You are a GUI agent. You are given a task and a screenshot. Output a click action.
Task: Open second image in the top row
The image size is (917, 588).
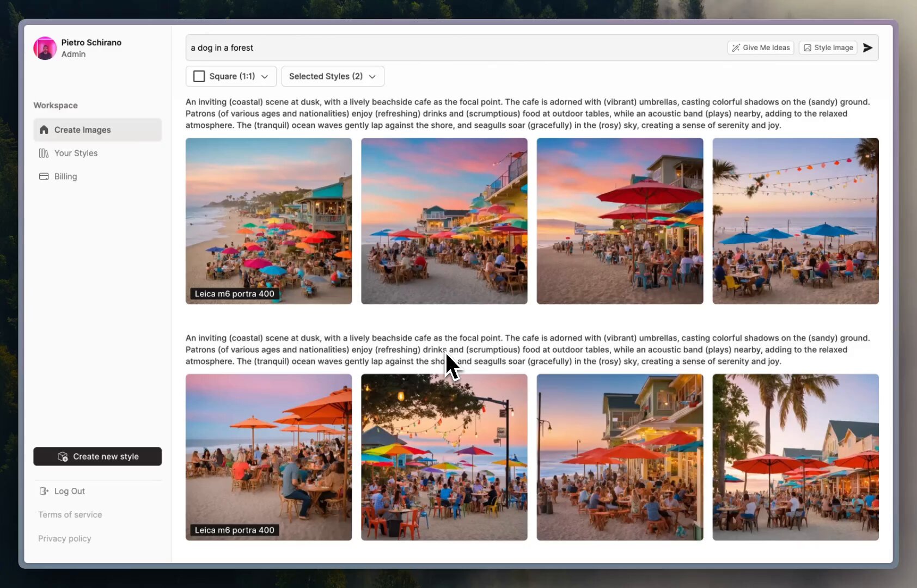(x=444, y=221)
